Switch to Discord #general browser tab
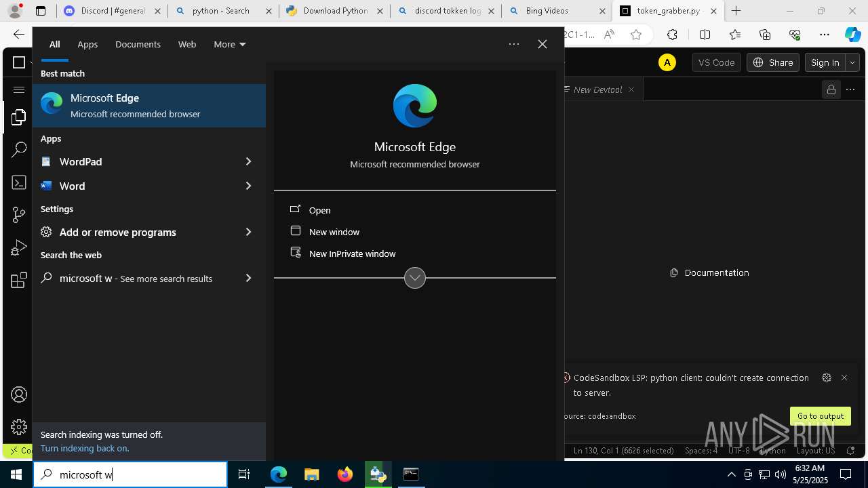 pos(112,11)
